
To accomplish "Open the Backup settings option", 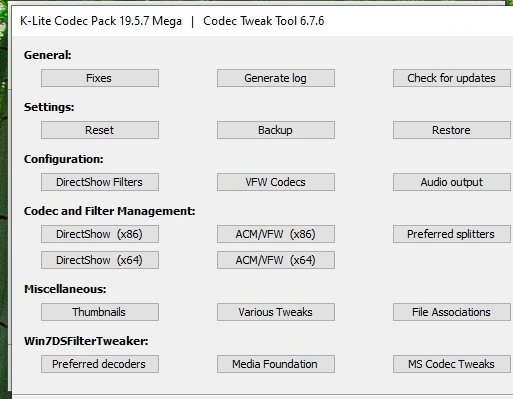I will (276, 130).
